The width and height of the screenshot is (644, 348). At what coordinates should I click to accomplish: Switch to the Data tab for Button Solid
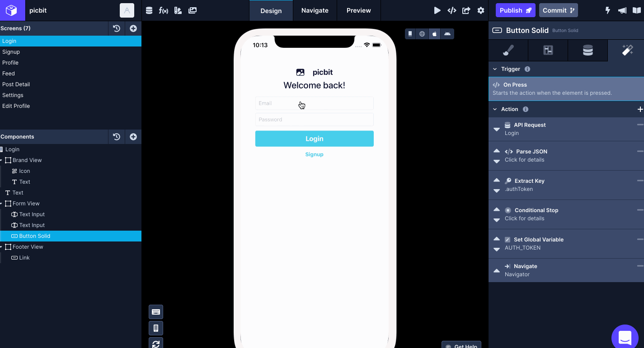tap(588, 50)
